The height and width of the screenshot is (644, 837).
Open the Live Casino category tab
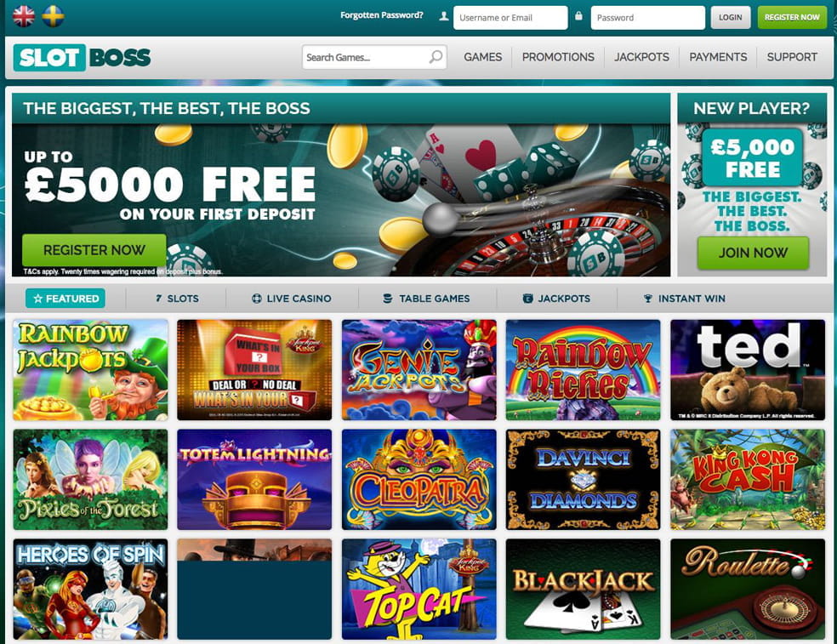pos(292,299)
